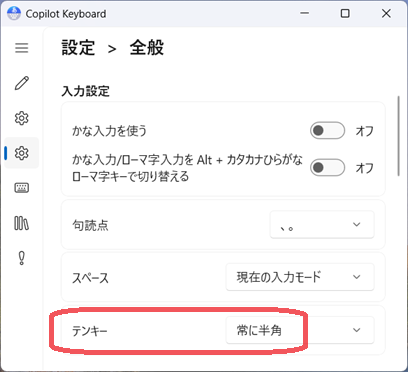The height and width of the screenshot is (372, 408).
Task: Click the スペース label
Action: tap(90, 278)
